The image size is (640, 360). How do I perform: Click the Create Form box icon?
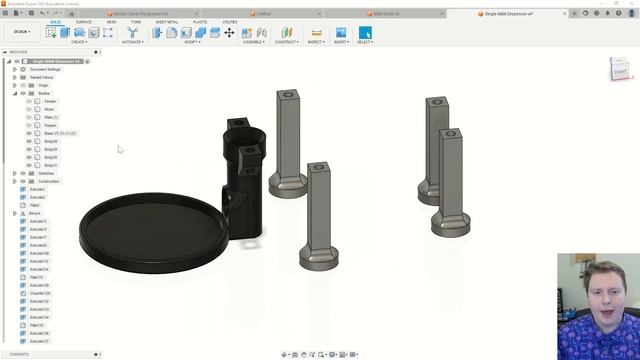coord(108,33)
